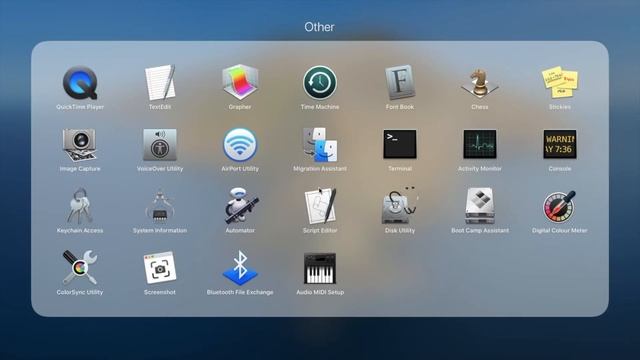Screen dimensions: 640x360
Task: Click the "Audio MIDI Setup" label text
Action: 320,292
